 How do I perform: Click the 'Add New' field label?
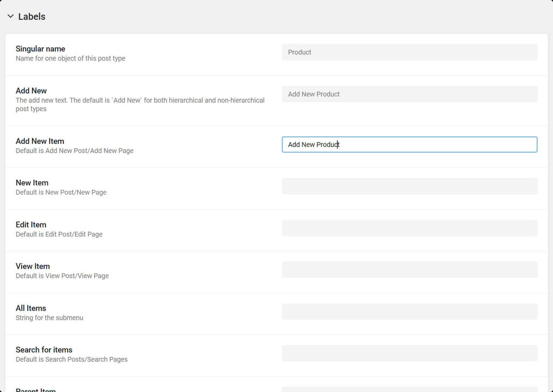[x=31, y=91]
